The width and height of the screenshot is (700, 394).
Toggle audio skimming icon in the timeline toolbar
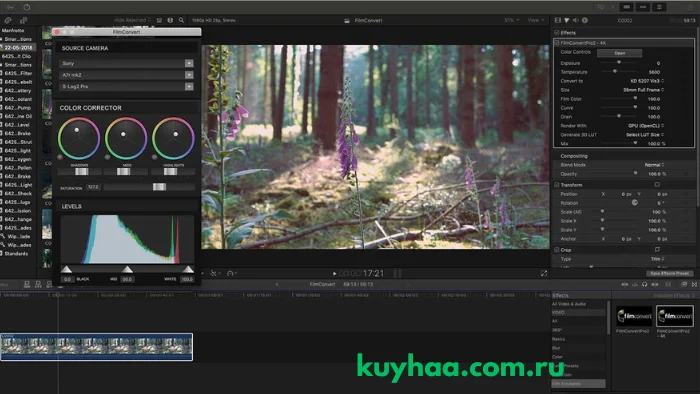[634, 284]
